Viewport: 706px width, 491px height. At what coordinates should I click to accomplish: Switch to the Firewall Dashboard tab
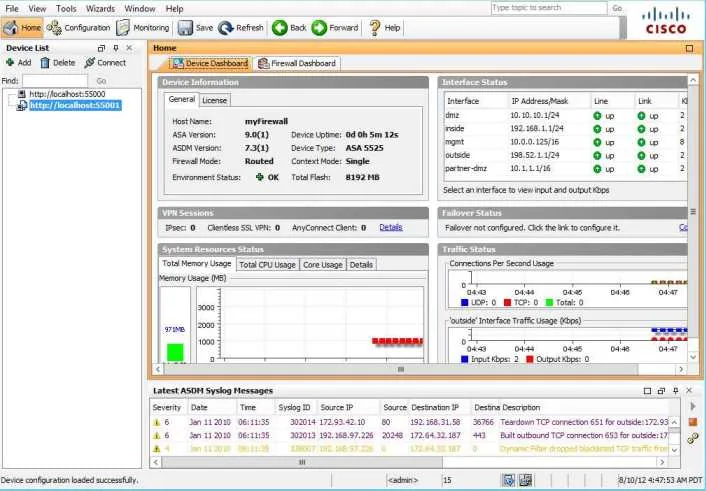point(297,64)
